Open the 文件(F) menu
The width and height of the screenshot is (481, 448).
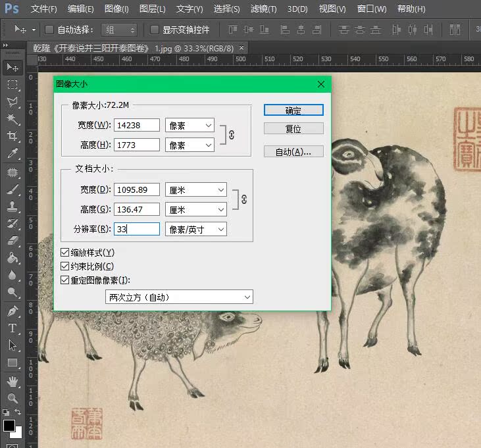[43, 9]
